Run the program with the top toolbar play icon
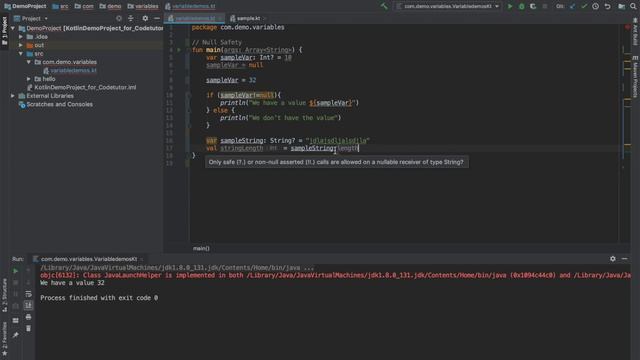The height and width of the screenshot is (360, 640). click(x=510, y=6)
